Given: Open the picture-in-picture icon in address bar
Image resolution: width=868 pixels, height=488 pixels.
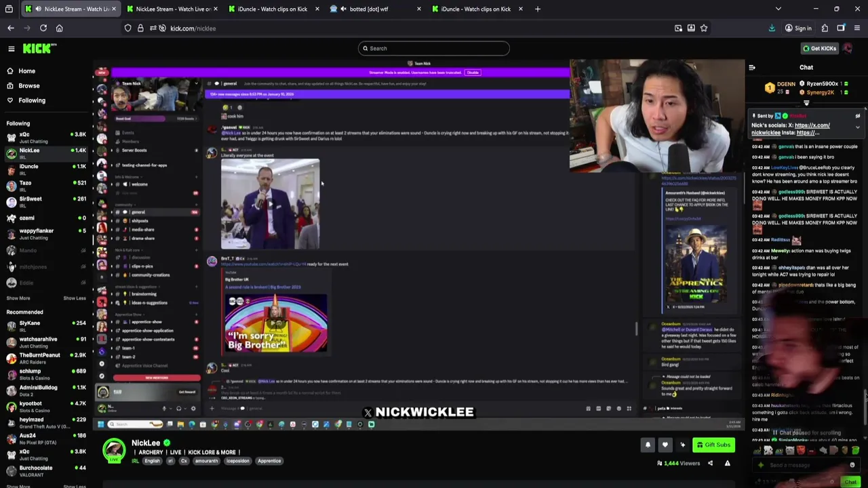Looking at the screenshot, I should pyautogui.click(x=678, y=28).
